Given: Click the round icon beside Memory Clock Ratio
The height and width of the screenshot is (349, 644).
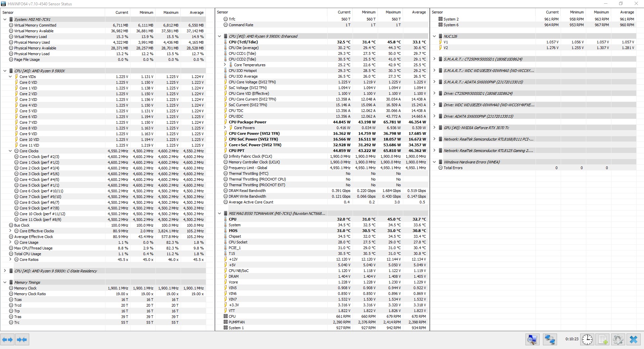Looking at the screenshot, I should click(11, 294).
